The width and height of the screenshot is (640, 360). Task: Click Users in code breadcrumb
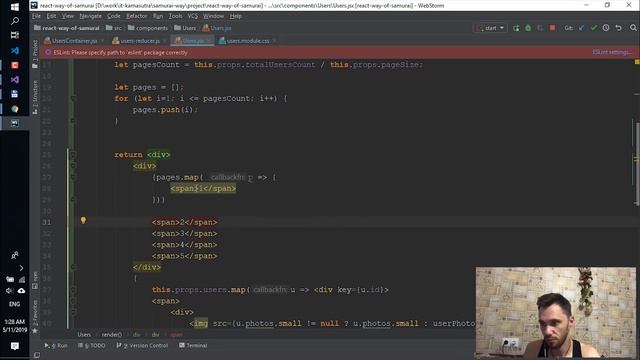click(x=84, y=334)
